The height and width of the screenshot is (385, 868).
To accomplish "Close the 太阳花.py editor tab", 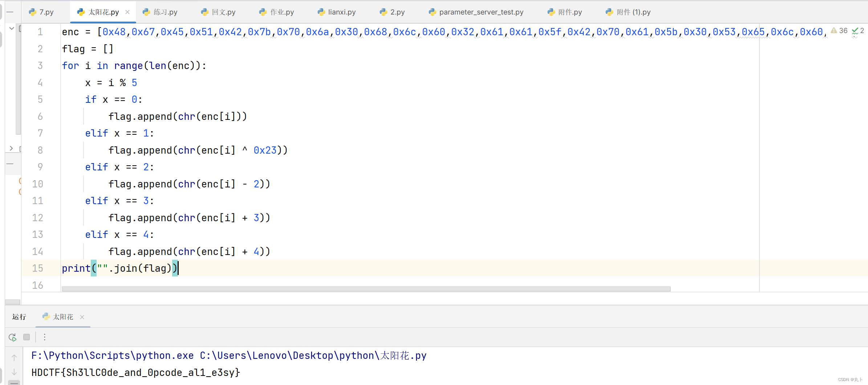I will [127, 12].
